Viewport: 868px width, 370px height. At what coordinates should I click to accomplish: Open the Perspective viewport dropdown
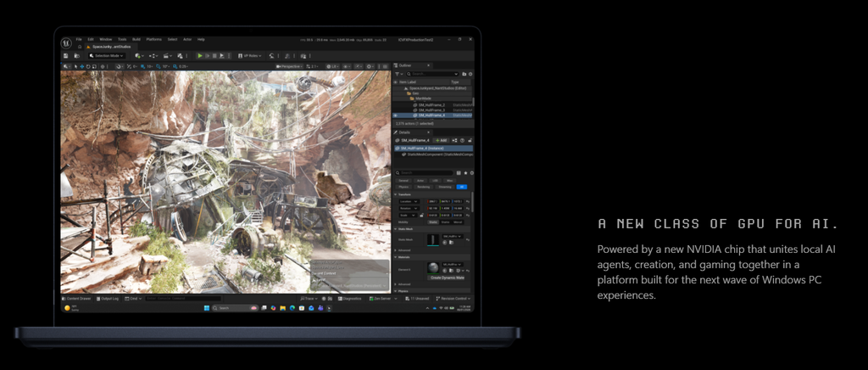290,66
